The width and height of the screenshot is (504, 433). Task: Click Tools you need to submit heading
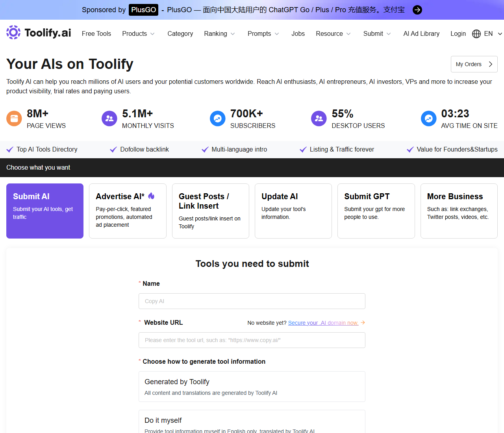click(x=252, y=264)
